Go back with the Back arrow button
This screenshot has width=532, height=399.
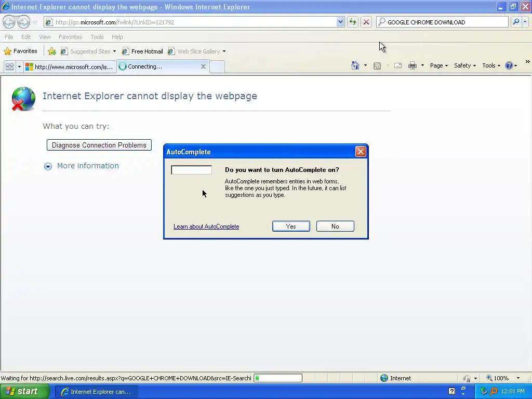(x=9, y=22)
